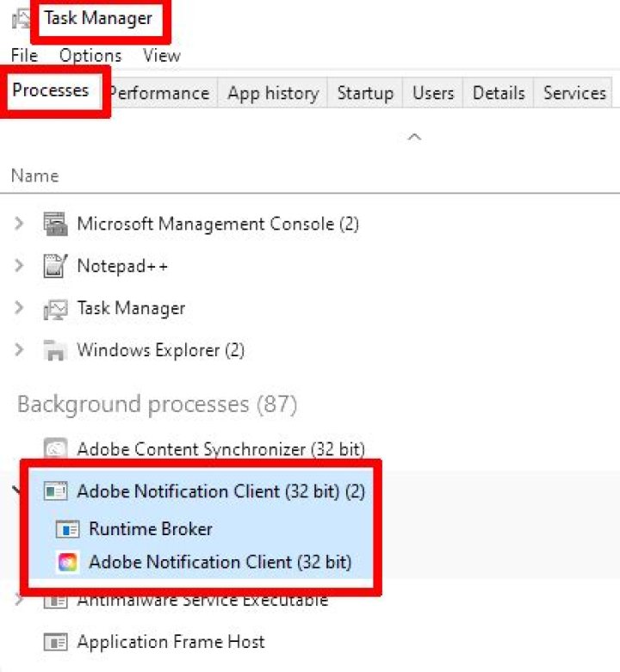Switch to the Processes tab

click(51, 90)
